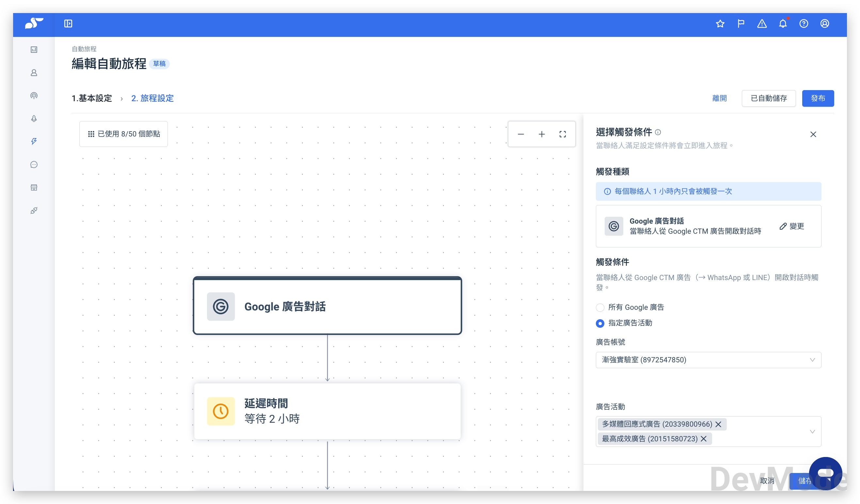Open the notifications bell
Image resolution: width=860 pixels, height=504 pixels.
click(783, 24)
